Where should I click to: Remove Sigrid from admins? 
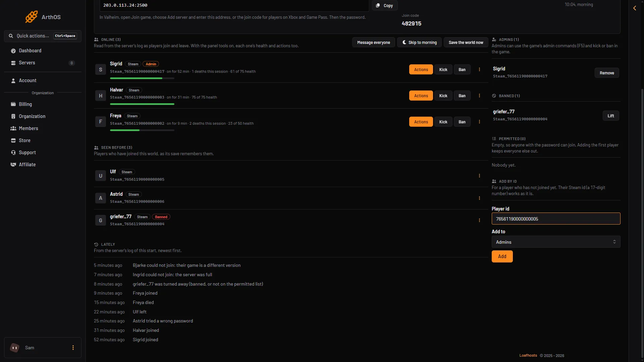tap(607, 73)
